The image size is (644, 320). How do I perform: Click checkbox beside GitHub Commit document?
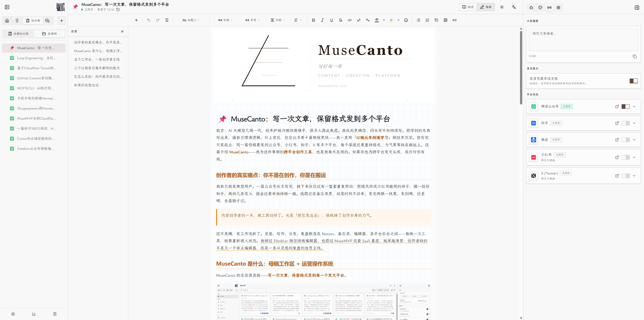[x=12, y=78]
